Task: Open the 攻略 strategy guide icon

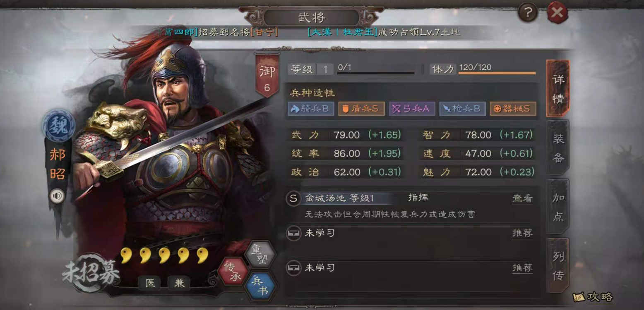Action: [x=593, y=297]
